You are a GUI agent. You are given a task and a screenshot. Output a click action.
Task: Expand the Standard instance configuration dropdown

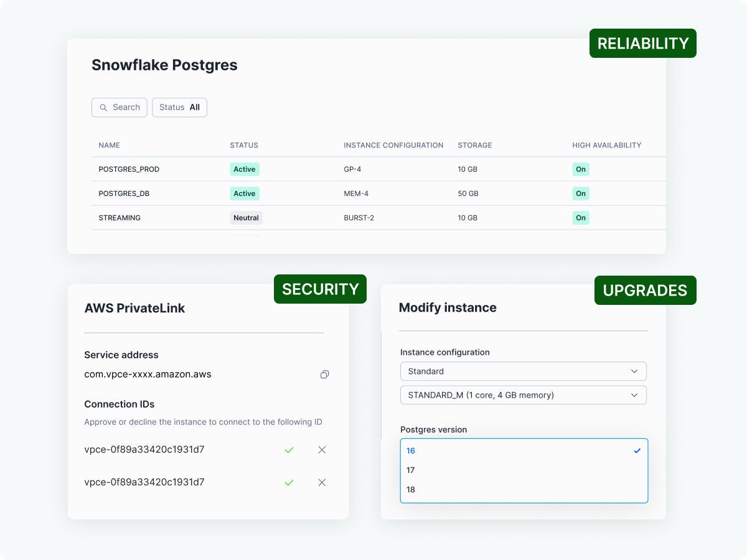pos(523,371)
